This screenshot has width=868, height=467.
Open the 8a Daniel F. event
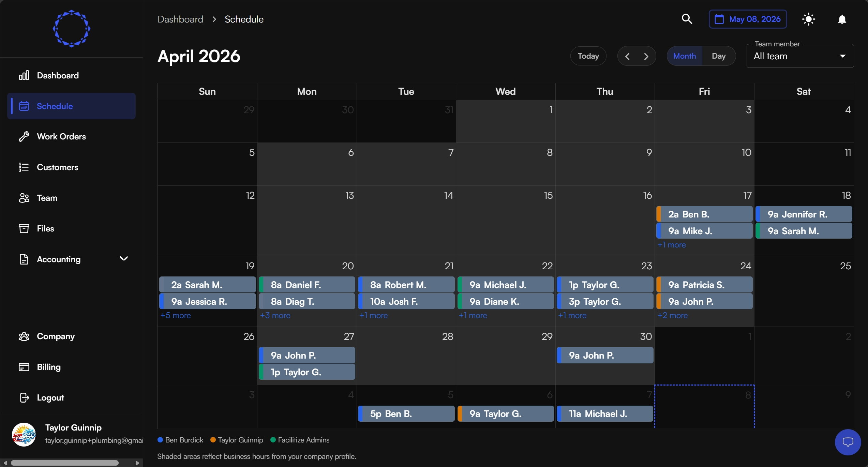click(307, 285)
